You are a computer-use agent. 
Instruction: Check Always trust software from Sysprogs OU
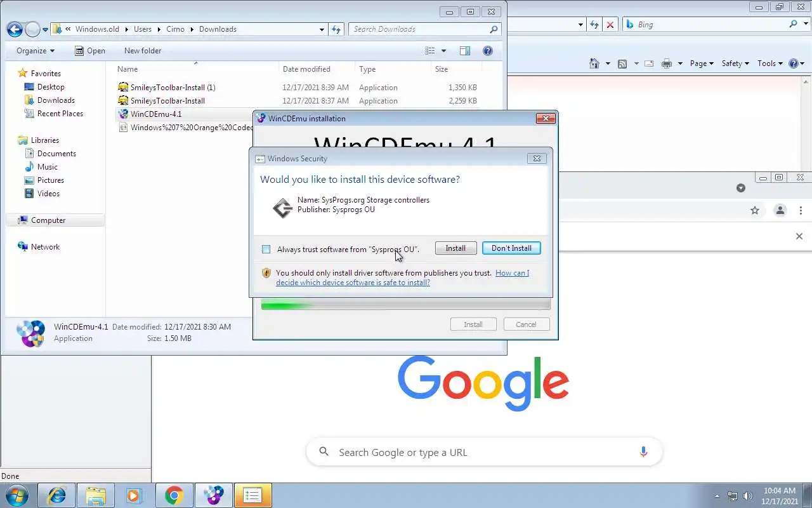coord(266,249)
